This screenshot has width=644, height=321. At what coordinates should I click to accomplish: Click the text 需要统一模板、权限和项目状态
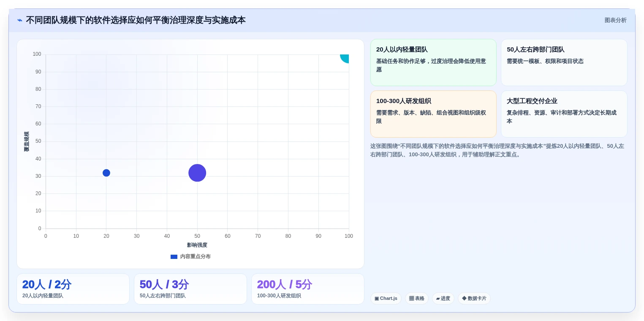tap(545, 61)
